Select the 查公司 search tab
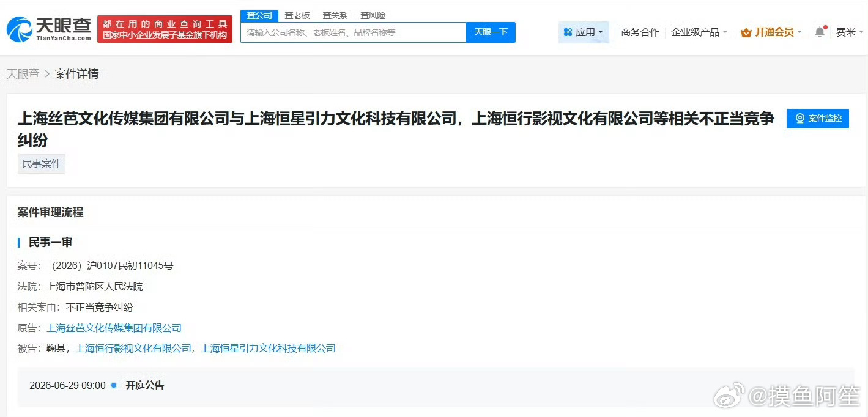Viewport: 868px width, 417px height. pos(259,15)
